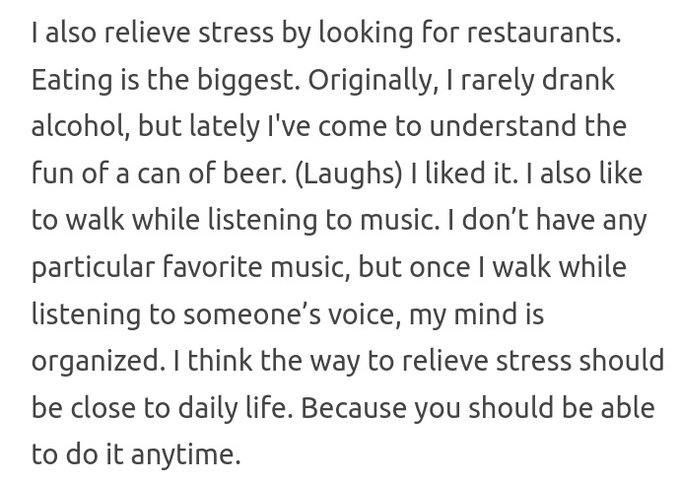
Task: Click the word "alcohol" at line start
Action: pos(79,126)
